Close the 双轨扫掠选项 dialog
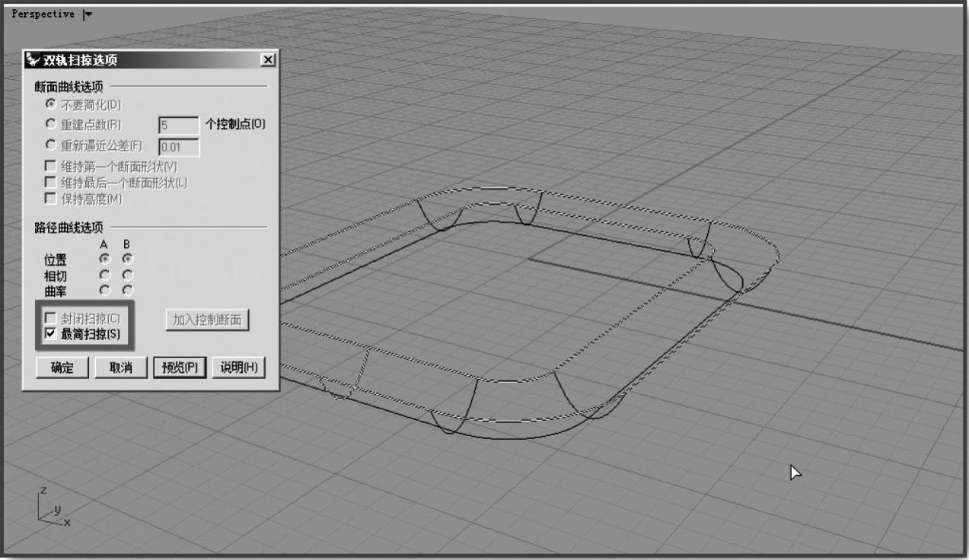969x560 pixels. click(x=266, y=60)
